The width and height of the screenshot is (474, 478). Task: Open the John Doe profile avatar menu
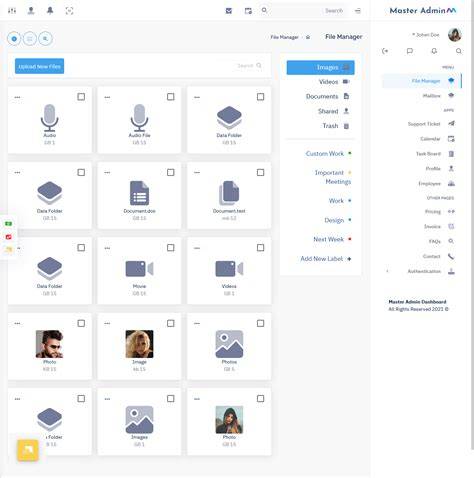[x=455, y=35]
